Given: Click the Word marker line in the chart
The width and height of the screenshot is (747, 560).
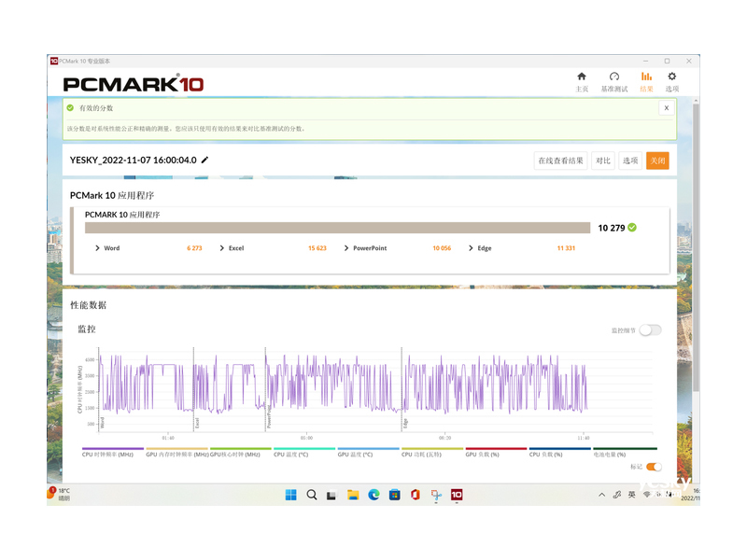Looking at the screenshot, I should pyautogui.click(x=99, y=388).
